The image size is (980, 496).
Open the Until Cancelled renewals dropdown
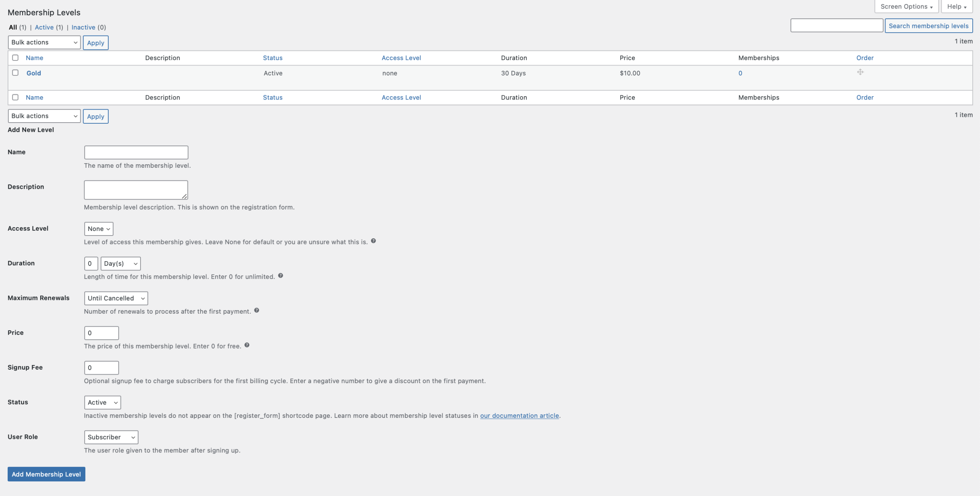point(116,298)
